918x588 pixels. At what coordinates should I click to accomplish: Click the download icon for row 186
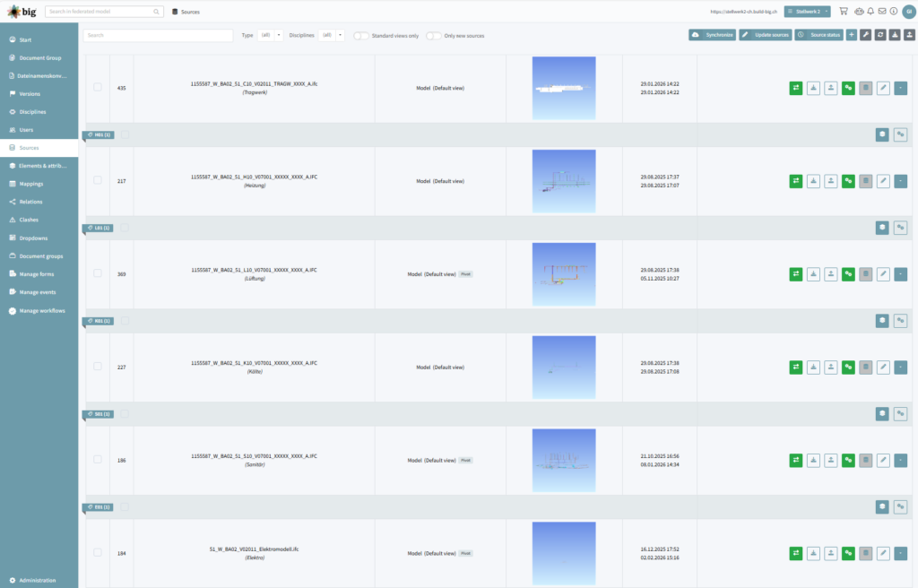pyautogui.click(x=813, y=460)
